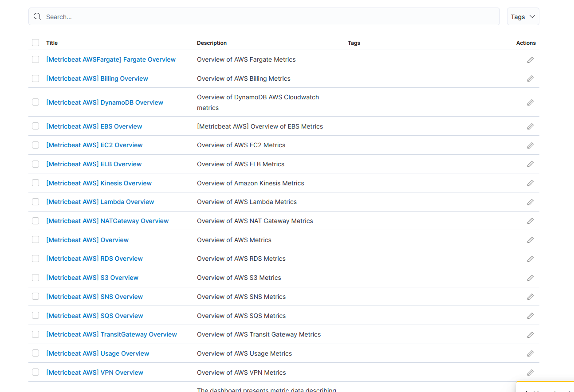Open Kinesis Overview dashboard link
This screenshot has width=574, height=392.
pyautogui.click(x=99, y=183)
